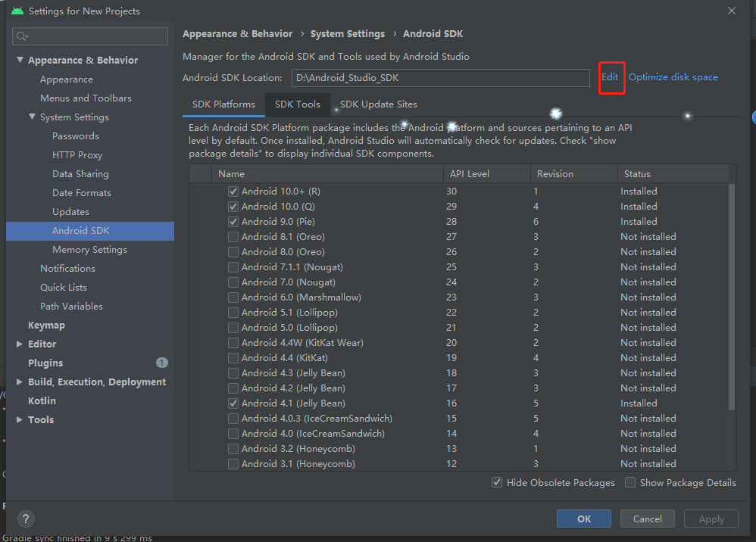Open Notifications settings

pos(67,268)
